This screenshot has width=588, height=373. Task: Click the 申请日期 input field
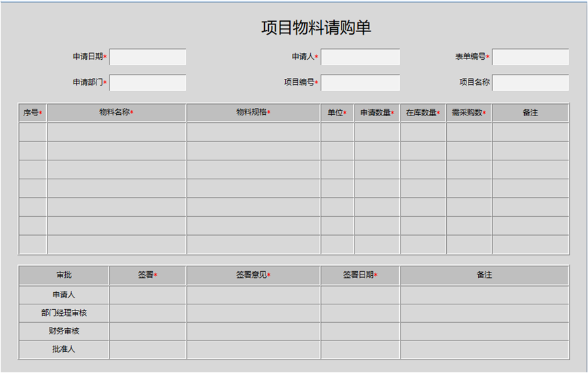click(x=147, y=57)
